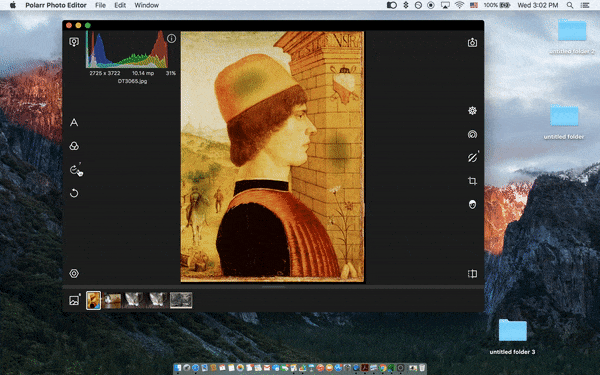Select the Radial mask tool icon
Image resolution: width=600 pixels, height=375 pixels.
coord(472,134)
